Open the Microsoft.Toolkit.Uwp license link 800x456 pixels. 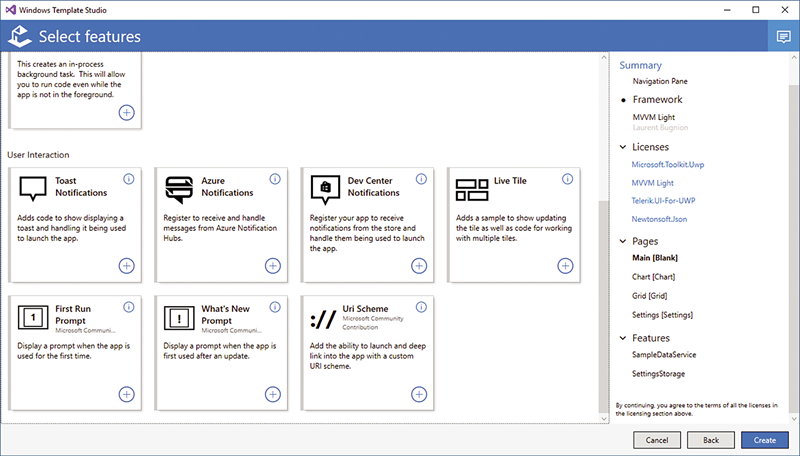pyautogui.click(x=668, y=165)
